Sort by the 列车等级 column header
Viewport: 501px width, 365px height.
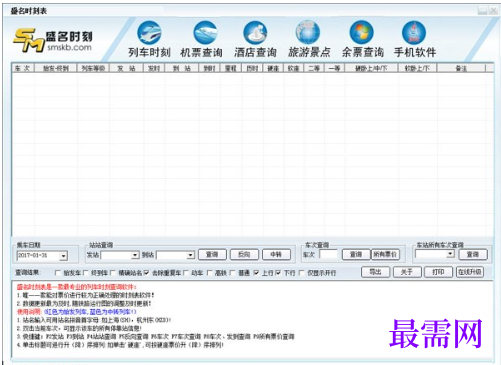click(93, 68)
